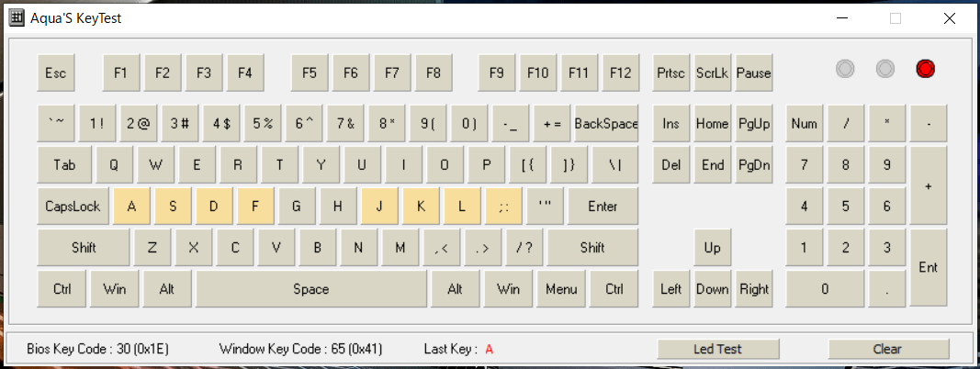Select the BackSpace key
The height and width of the screenshot is (369, 980).
click(x=606, y=123)
